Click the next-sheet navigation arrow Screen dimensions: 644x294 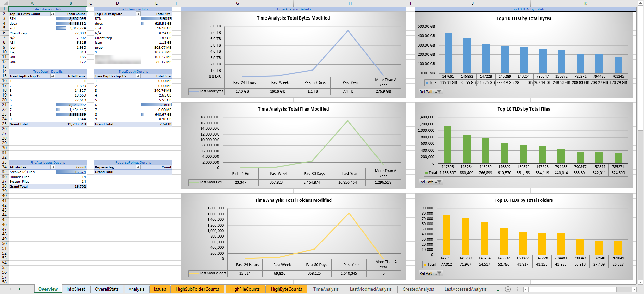(20, 289)
